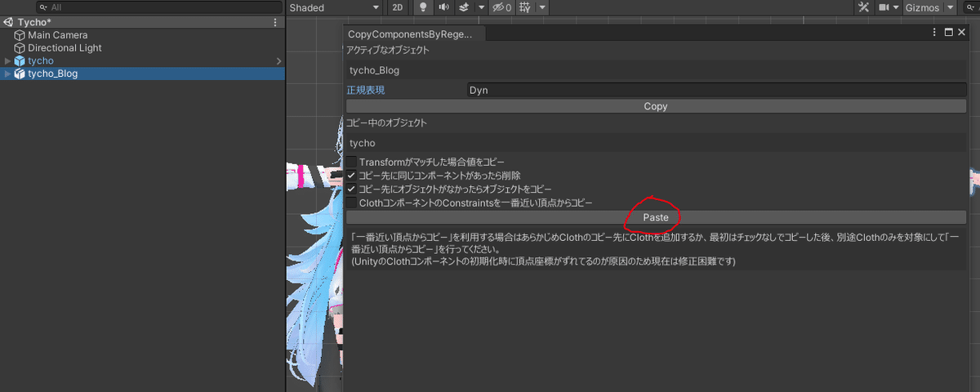Toggle the Gizmos button
980x392 pixels.
point(922,7)
